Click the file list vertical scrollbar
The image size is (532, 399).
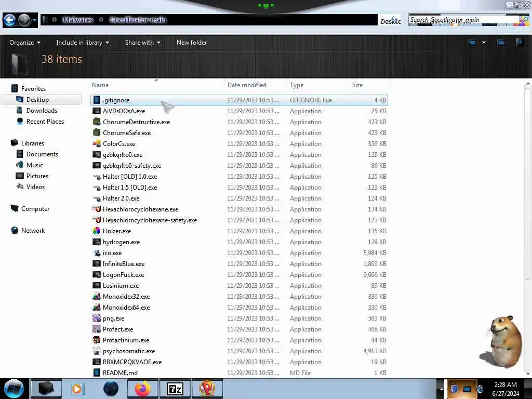click(x=527, y=183)
